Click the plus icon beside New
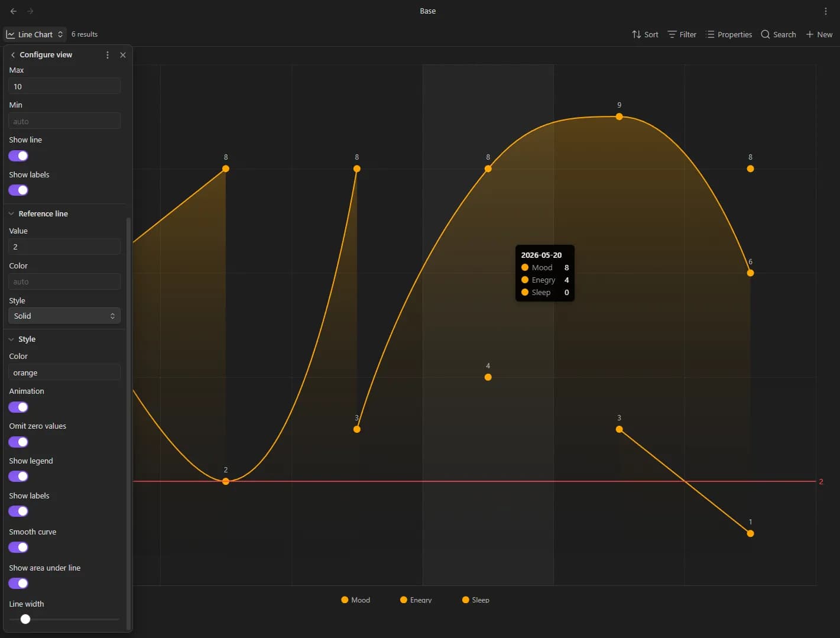840x638 pixels. [x=810, y=34]
